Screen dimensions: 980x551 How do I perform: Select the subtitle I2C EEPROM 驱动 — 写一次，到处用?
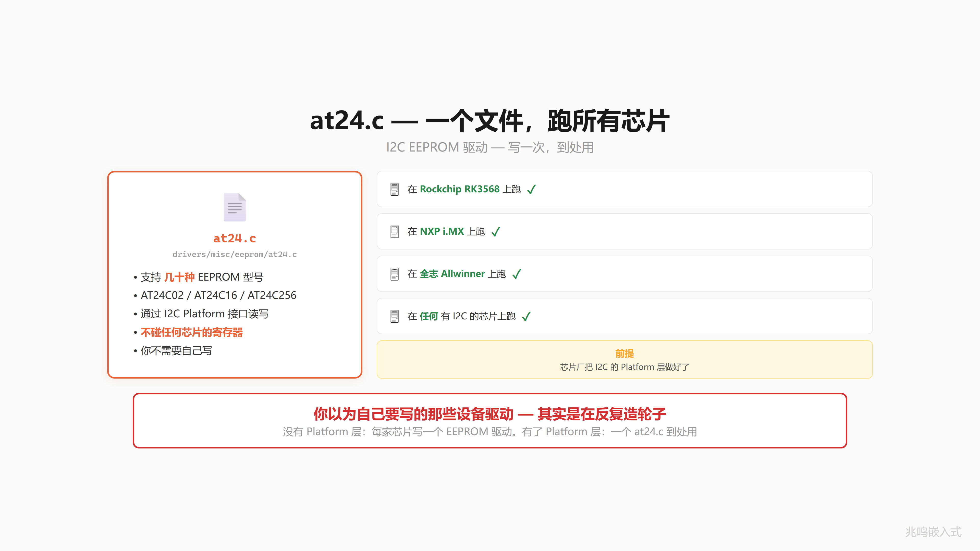tap(490, 147)
